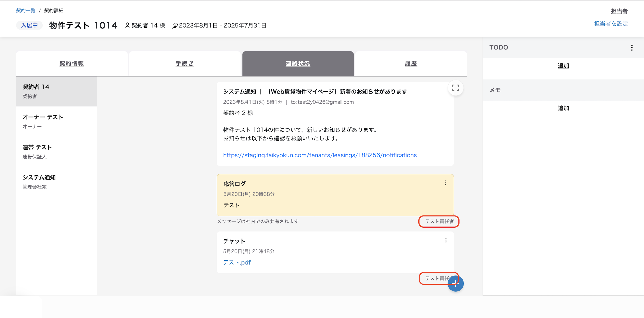Click the 担当者 heading label
This screenshot has width=644, height=318.
(x=619, y=11)
